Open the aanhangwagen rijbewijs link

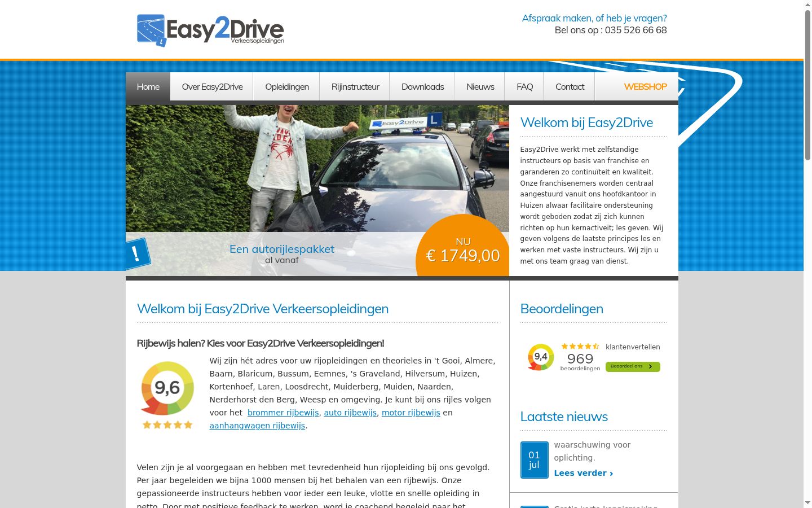257,426
